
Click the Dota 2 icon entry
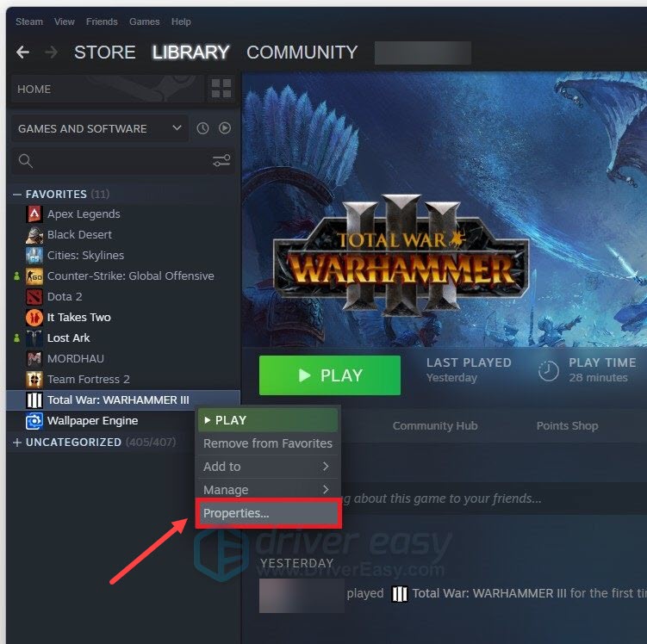click(34, 296)
